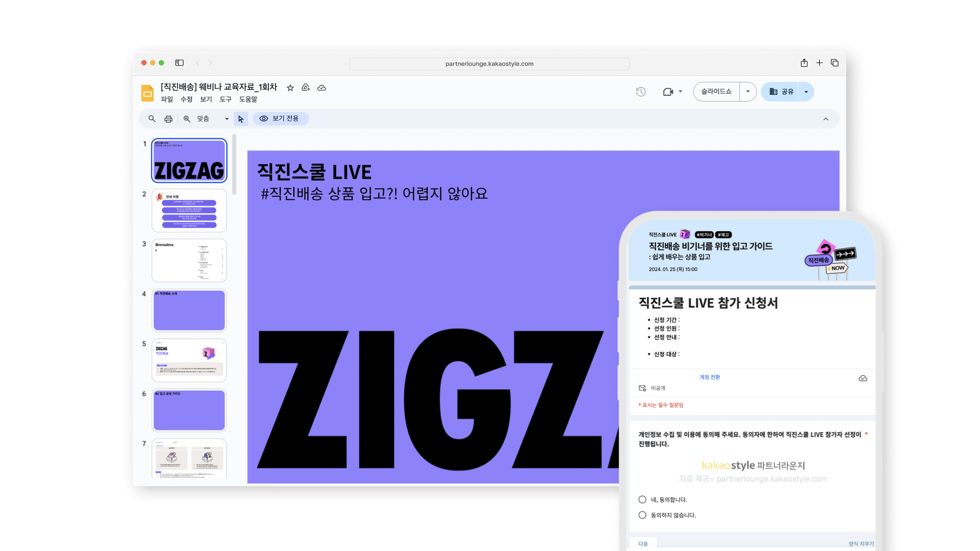Viewport: 980px width, 551px height.
Task: Open the 슬라이드쇼 dropdown arrow
Action: 748,92
